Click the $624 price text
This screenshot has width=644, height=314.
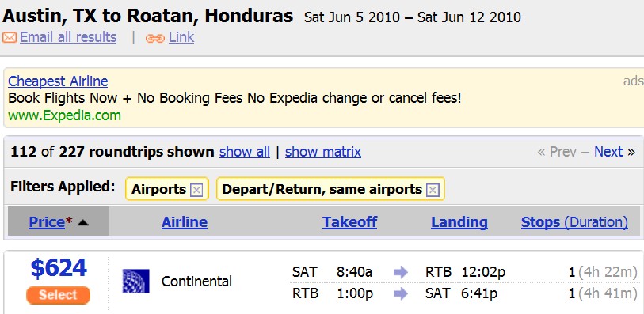click(59, 268)
